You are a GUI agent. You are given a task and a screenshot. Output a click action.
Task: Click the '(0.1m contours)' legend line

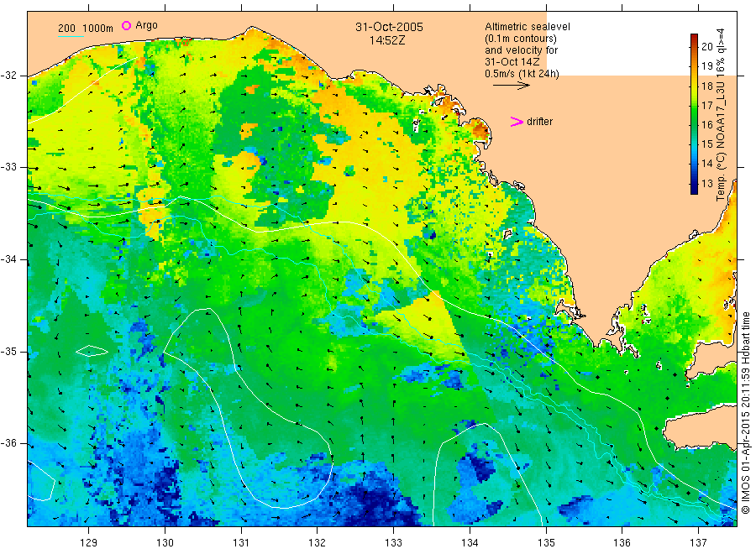(x=520, y=39)
